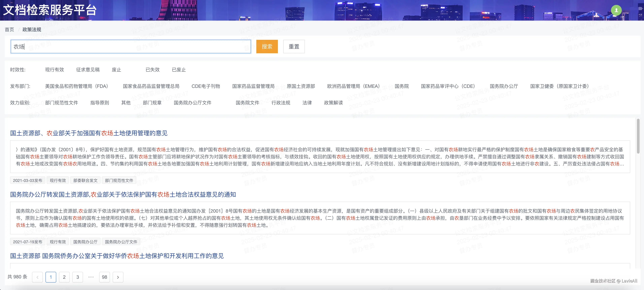Viewport: 644px width, 290px height.
Task: Filter by 国务院 publishing department
Action: coord(401,86)
